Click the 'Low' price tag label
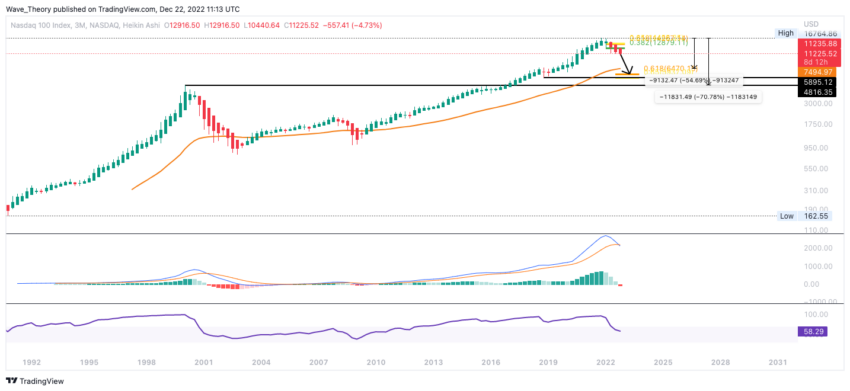This screenshot has height=391, width=850. pyautogui.click(x=787, y=216)
